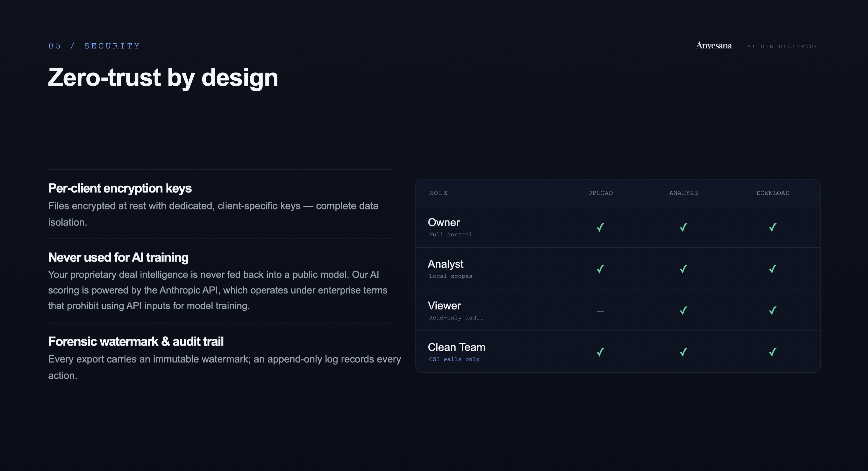Click the Analyst analyze checkmark
868x471 pixels.
(683, 269)
